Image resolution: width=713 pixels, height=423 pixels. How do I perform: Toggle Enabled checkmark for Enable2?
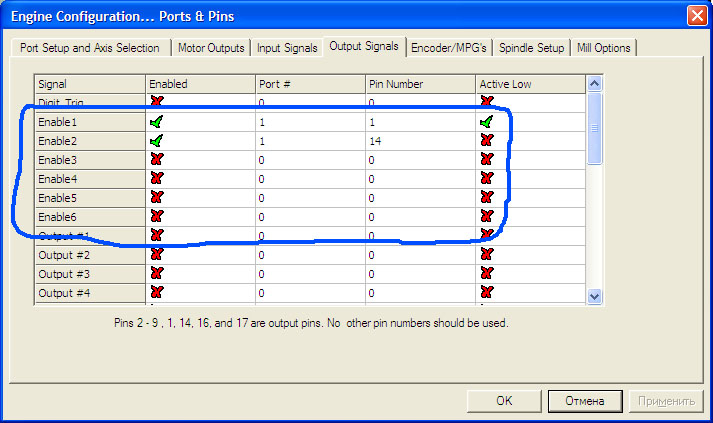tap(156, 141)
